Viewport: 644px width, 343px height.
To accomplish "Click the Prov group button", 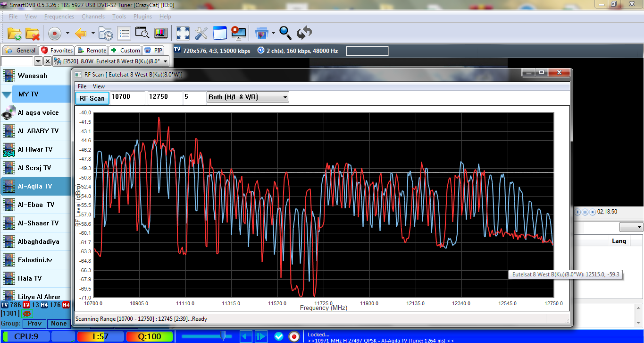I will pyautogui.click(x=35, y=324).
